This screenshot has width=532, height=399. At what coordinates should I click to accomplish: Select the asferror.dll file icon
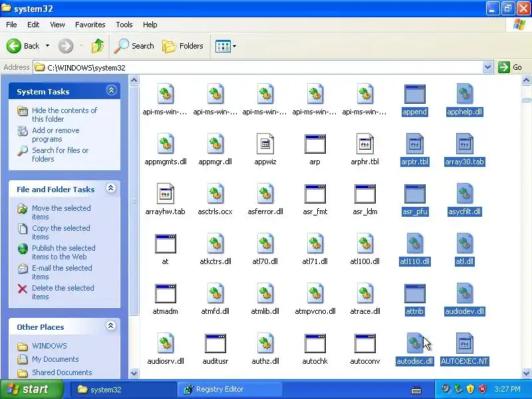pyautogui.click(x=265, y=194)
